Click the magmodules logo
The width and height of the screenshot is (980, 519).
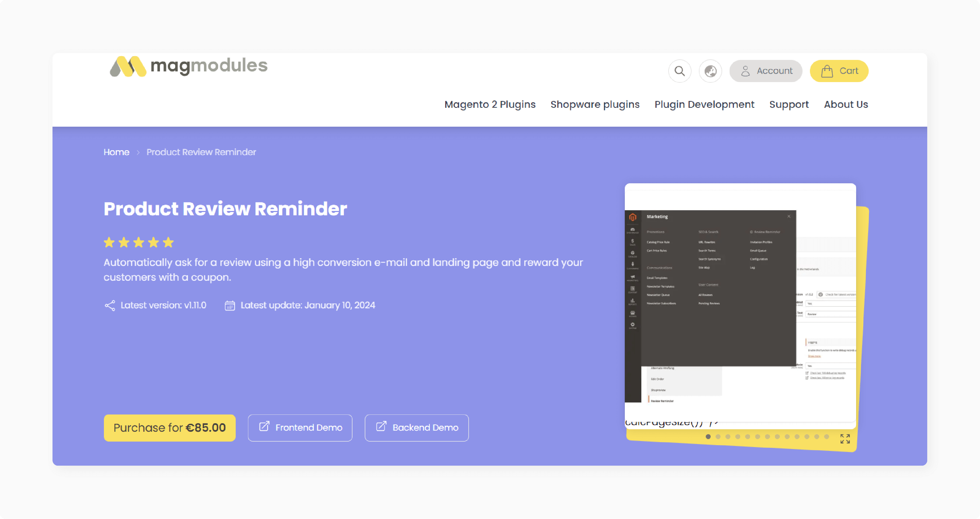coord(189,66)
